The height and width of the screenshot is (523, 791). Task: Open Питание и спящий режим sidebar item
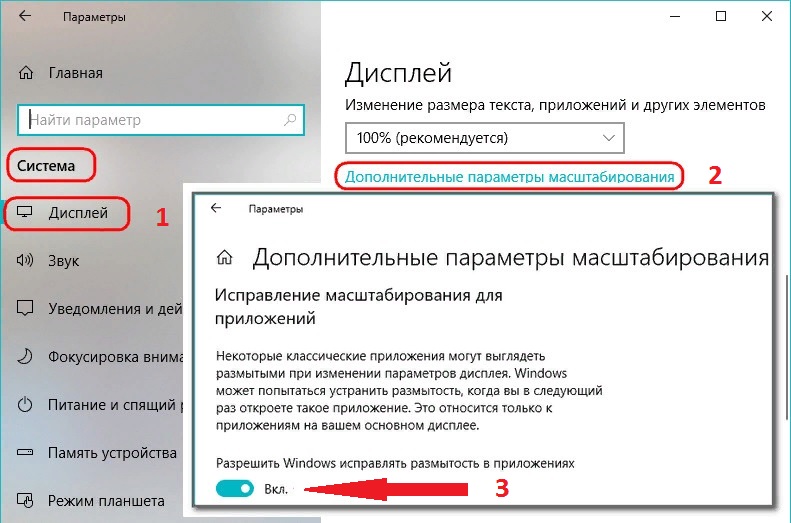(x=115, y=405)
